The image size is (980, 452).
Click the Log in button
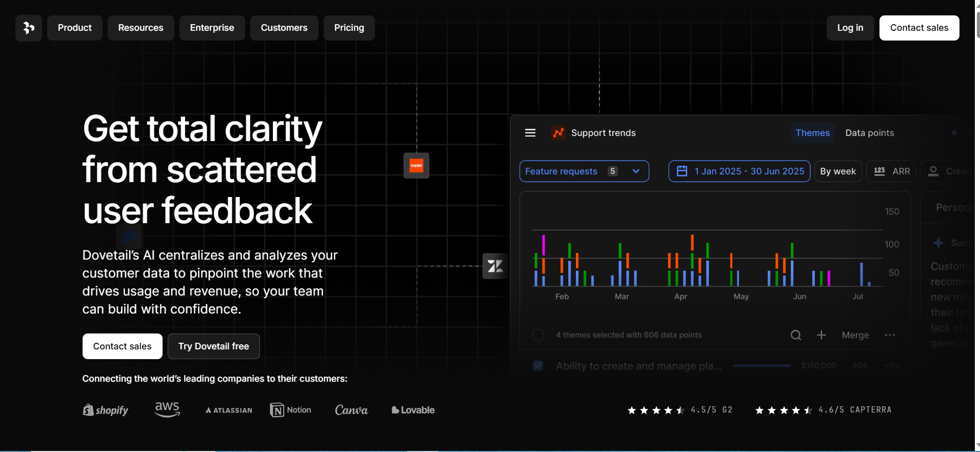click(x=850, y=28)
